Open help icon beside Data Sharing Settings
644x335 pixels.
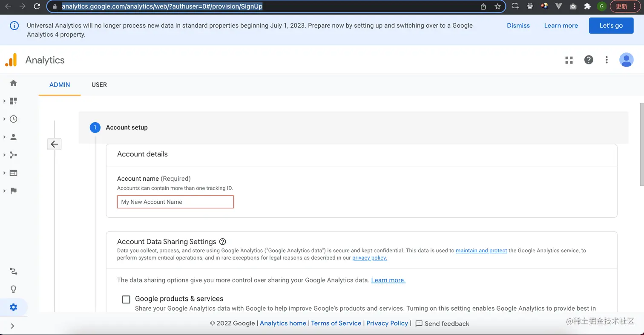[x=222, y=242]
